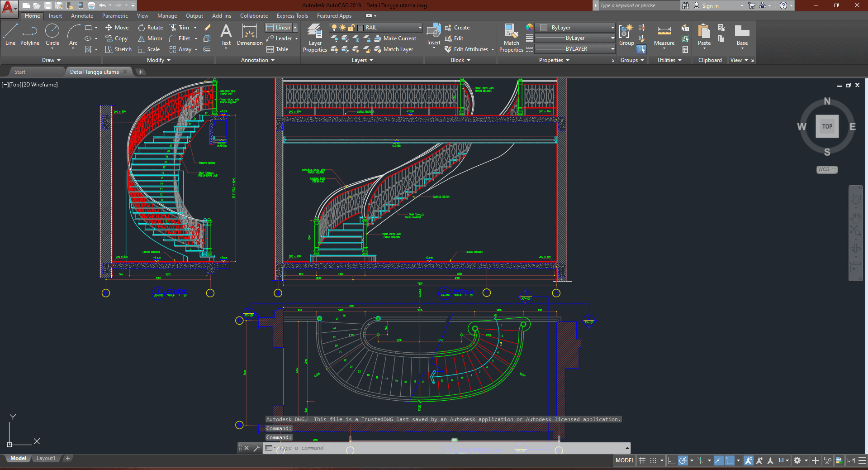
Task: Toggle polar tracking in status bar
Action: 683,460
